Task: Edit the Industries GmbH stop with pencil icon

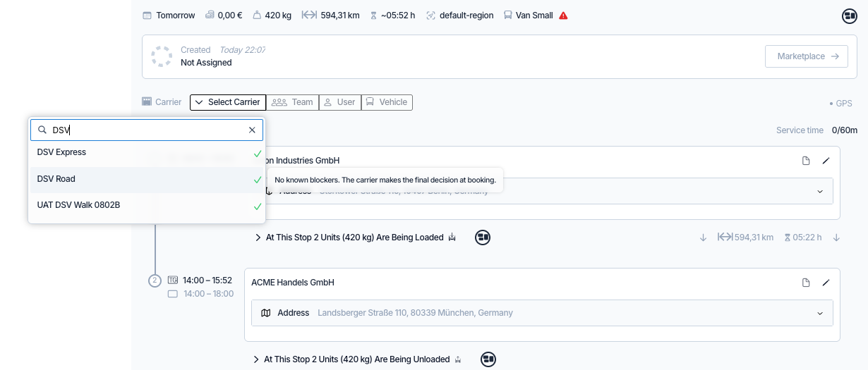Action: point(826,161)
